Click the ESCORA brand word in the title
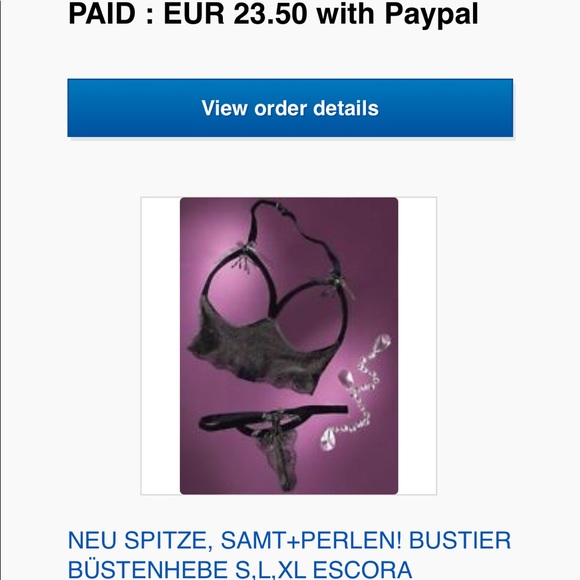580x580 pixels. pos(362,569)
